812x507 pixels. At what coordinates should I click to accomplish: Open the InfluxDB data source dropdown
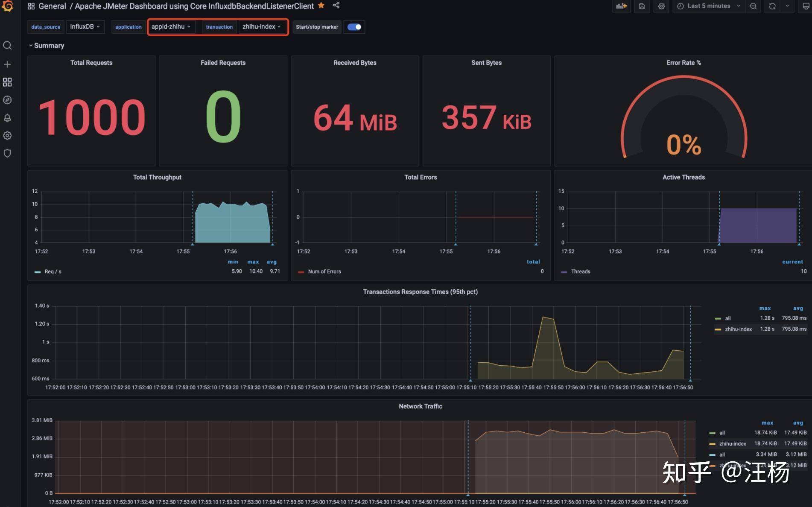tap(85, 26)
